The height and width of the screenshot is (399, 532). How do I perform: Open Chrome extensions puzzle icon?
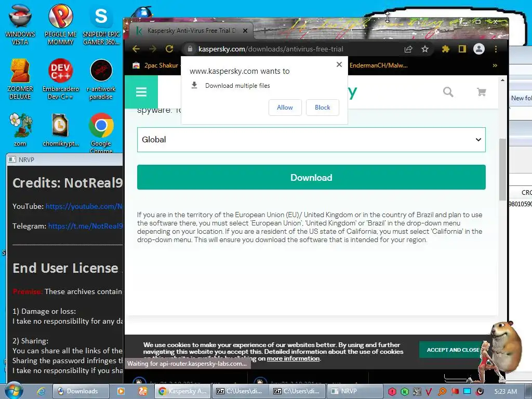point(445,49)
